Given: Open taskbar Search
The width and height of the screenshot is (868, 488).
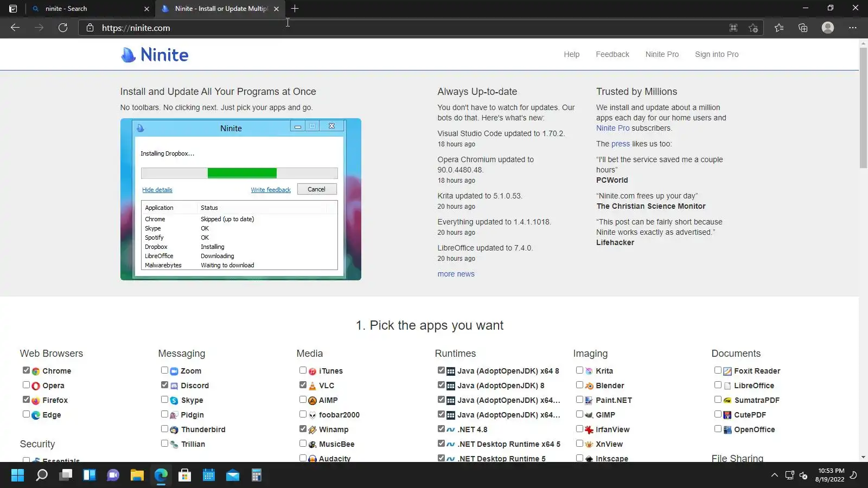Looking at the screenshot, I should point(42,476).
